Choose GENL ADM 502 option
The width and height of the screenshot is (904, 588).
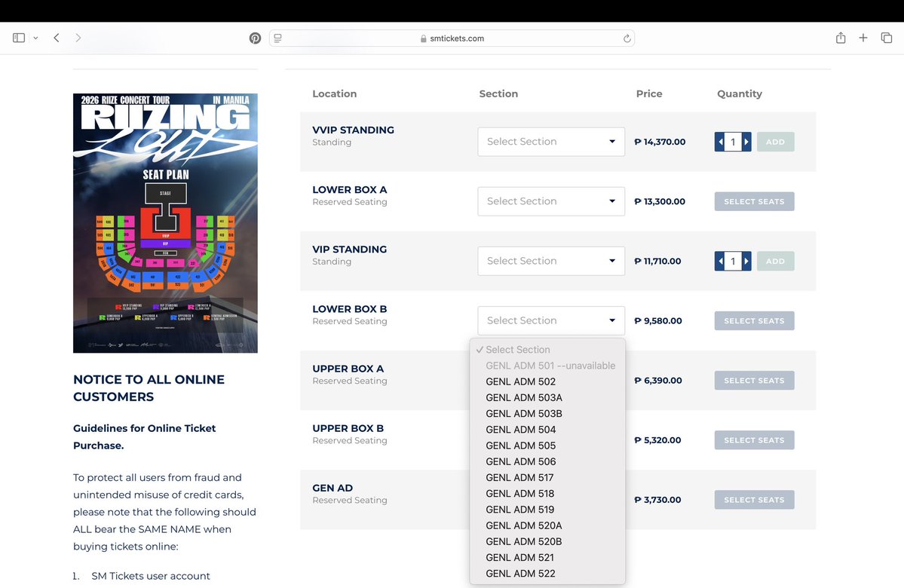547,381
